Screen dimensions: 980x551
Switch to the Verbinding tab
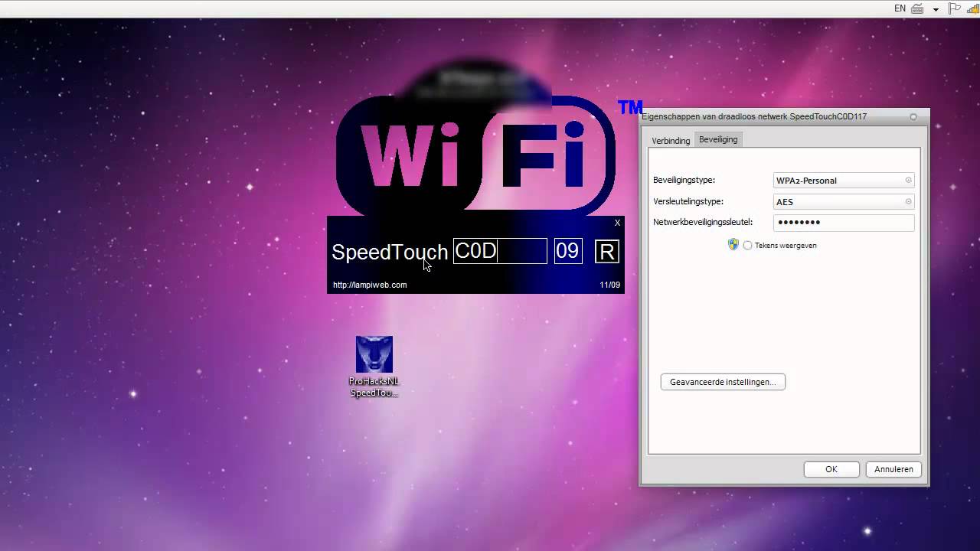coord(671,141)
